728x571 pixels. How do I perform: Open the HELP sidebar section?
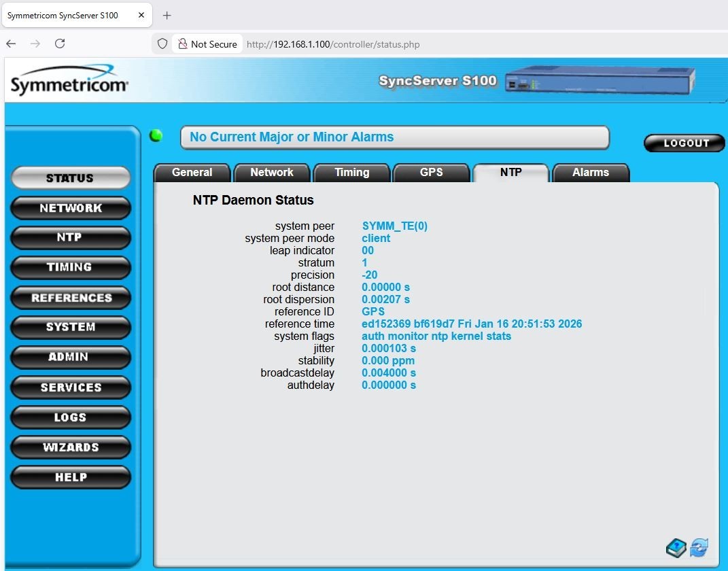tap(71, 477)
